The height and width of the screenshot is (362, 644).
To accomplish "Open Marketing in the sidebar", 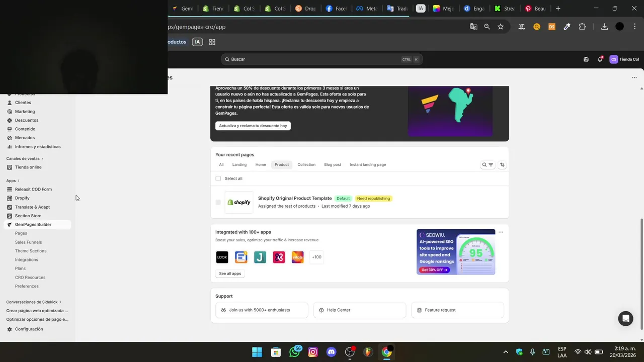I will 25,112.
